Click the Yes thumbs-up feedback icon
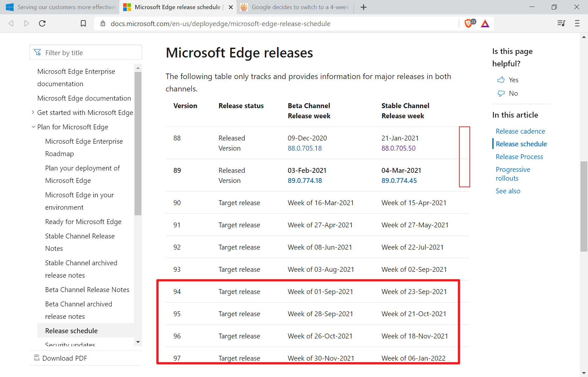Screen dimensions: 588x377 click(x=501, y=80)
